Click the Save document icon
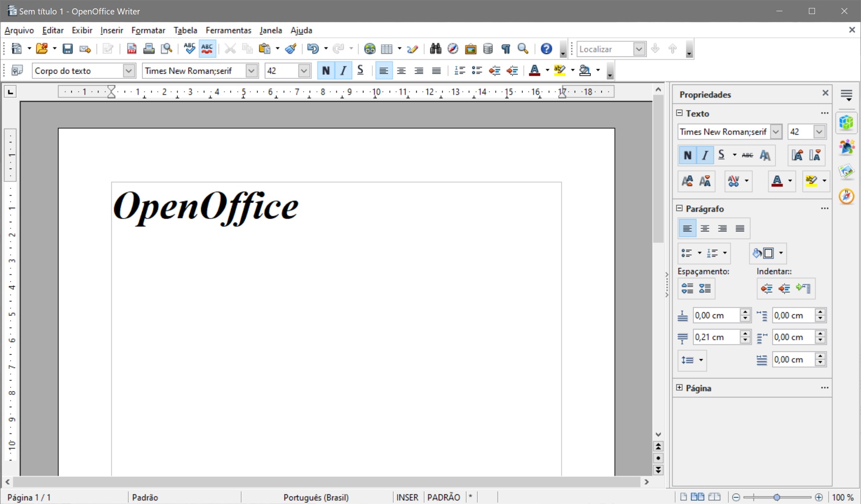The width and height of the screenshot is (861, 504). [67, 49]
